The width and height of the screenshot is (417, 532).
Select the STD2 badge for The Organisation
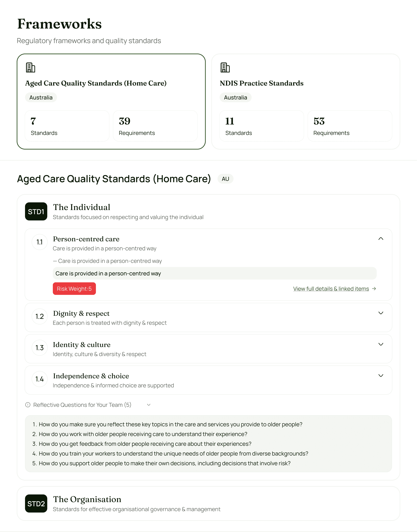click(36, 503)
